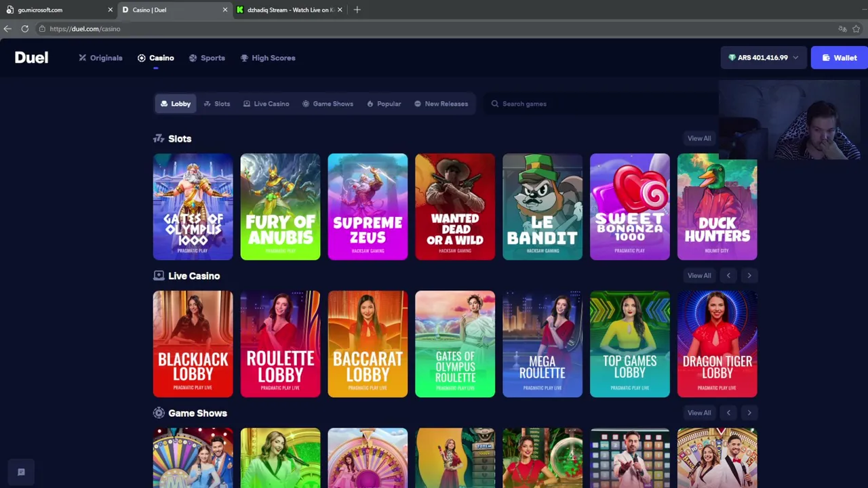Open Mega Roulette live game
Viewport: 868px width, 488px height.
tap(542, 344)
